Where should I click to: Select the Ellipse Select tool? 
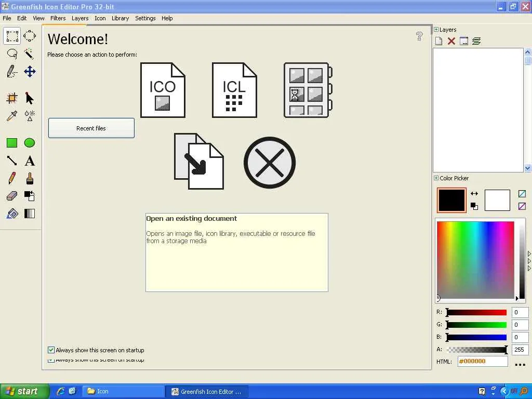30,36
